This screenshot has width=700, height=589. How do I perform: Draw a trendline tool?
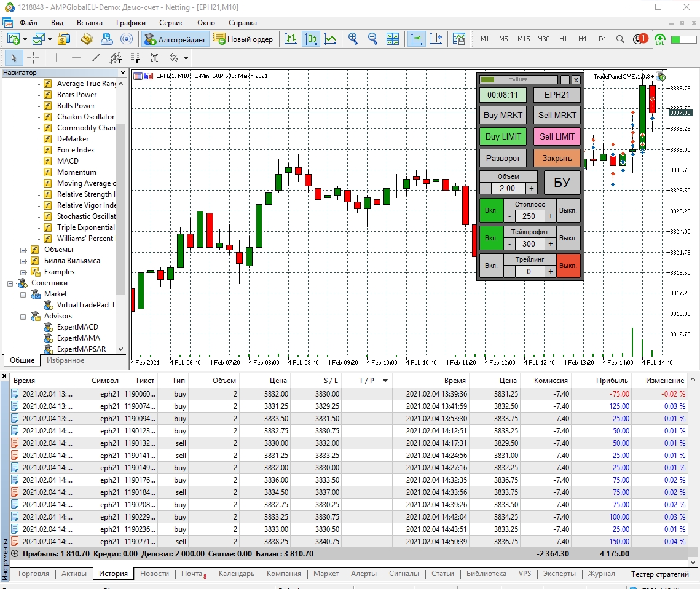point(96,58)
